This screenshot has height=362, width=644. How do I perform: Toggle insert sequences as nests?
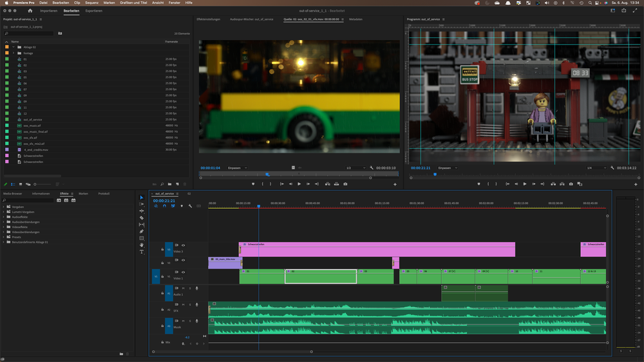pyautogui.click(x=156, y=206)
